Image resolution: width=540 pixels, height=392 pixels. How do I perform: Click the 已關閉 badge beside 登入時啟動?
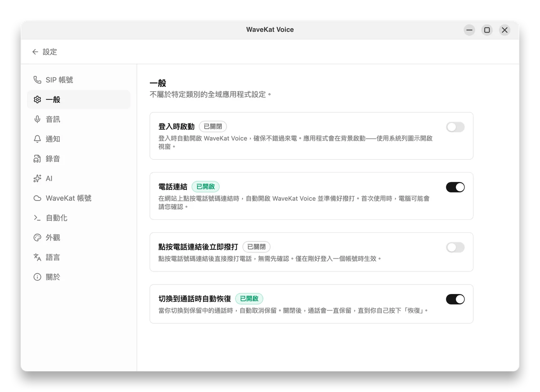tap(213, 127)
